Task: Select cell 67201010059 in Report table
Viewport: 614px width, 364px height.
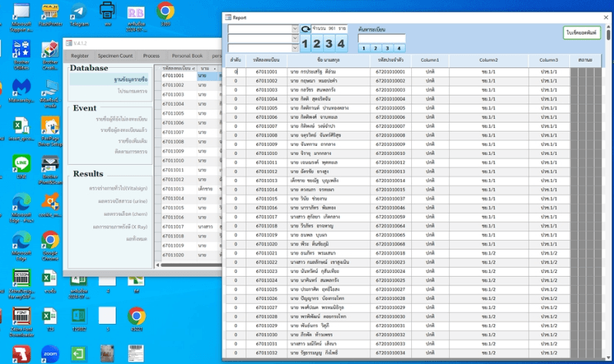Action: pos(390,217)
